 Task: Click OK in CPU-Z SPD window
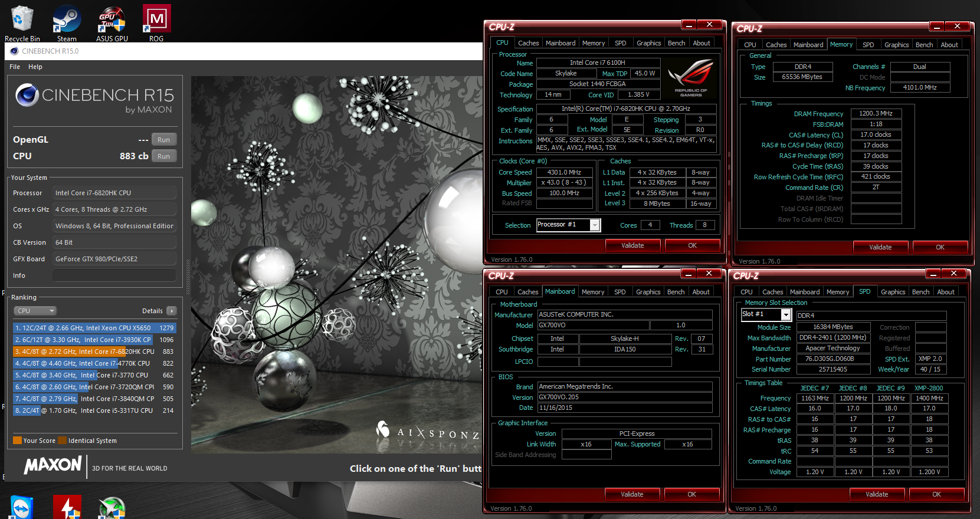pos(936,494)
